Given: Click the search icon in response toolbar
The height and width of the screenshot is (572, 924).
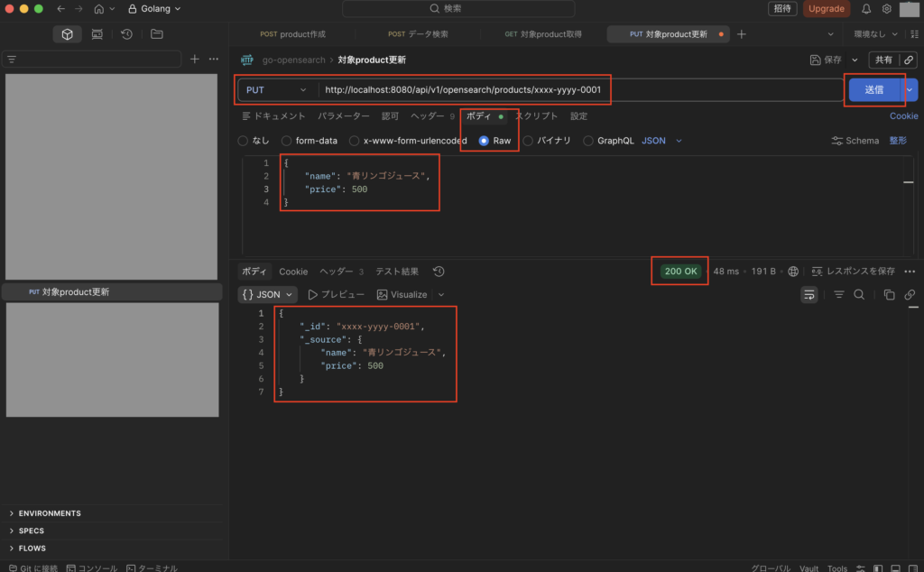Looking at the screenshot, I should pyautogui.click(x=859, y=294).
